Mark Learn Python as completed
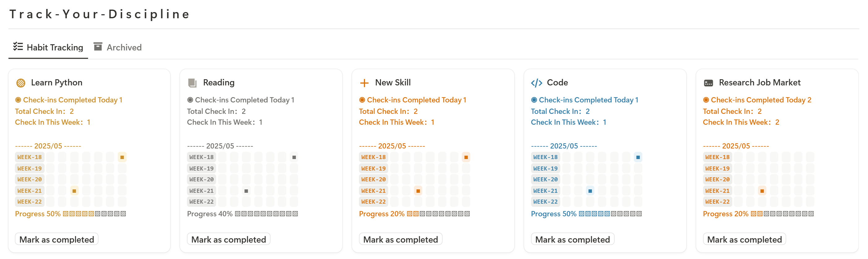 (57, 239)
